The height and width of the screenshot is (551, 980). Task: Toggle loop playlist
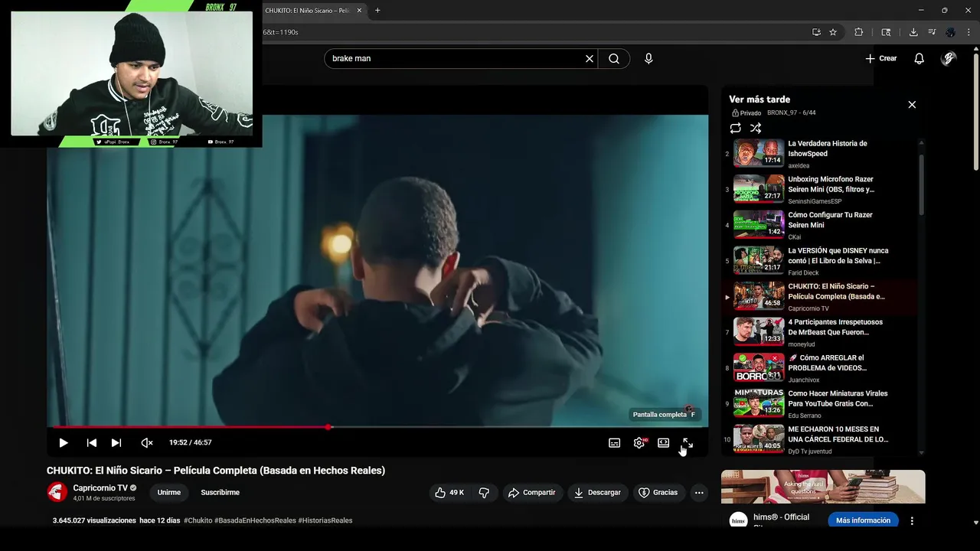(735, 128)
